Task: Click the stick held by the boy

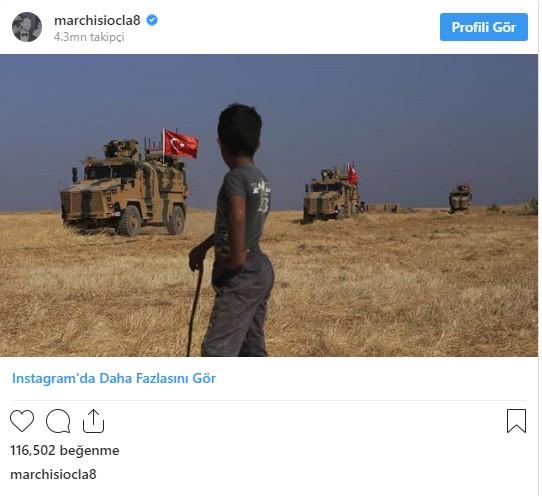Action: coord(195,309)
